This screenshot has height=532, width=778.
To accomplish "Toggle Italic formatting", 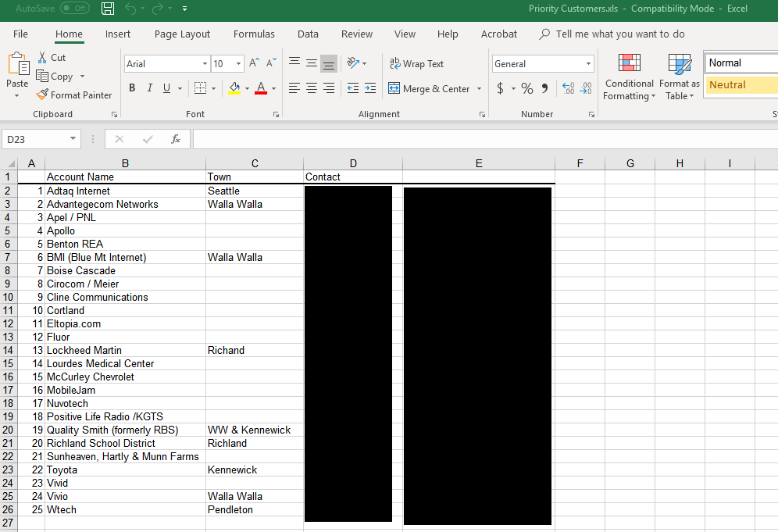I will [149, 88].
